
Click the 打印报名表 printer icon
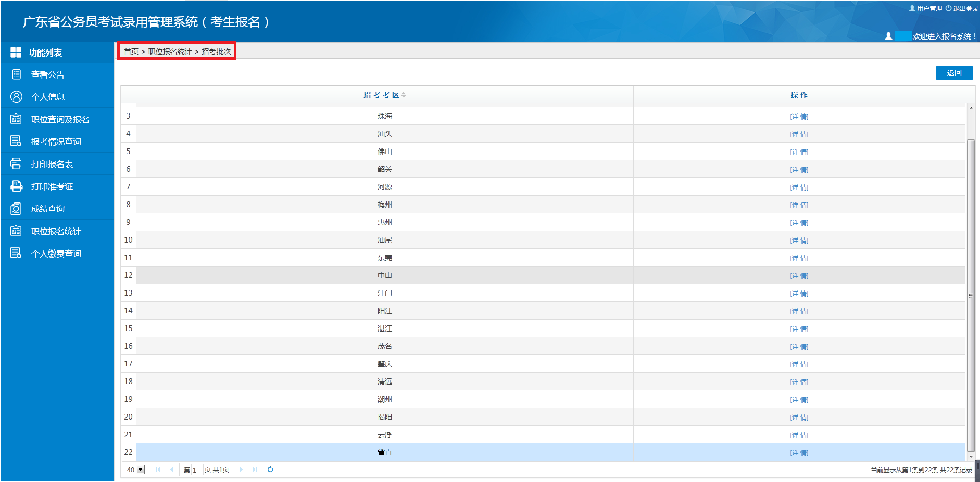tap(16, 164)
